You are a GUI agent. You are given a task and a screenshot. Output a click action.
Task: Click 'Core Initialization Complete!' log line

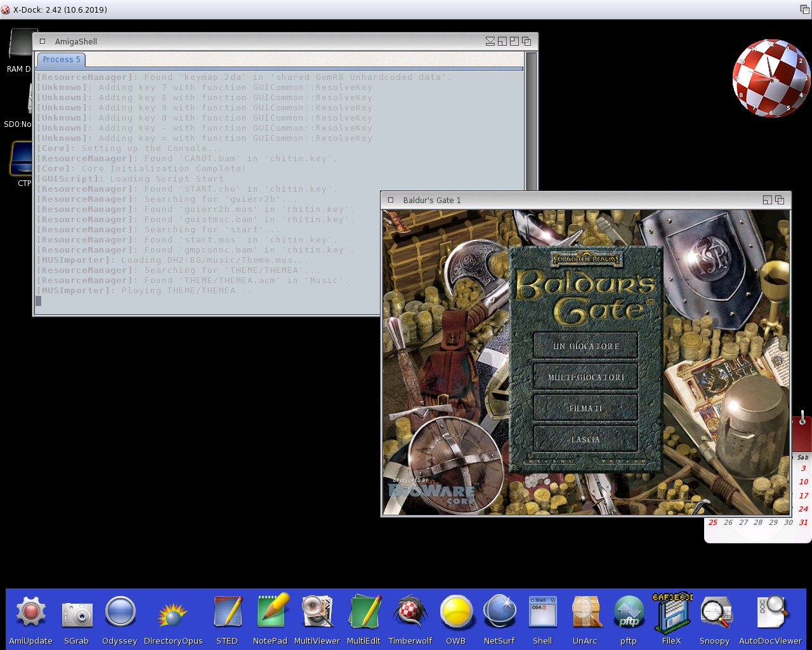point(141,169)
